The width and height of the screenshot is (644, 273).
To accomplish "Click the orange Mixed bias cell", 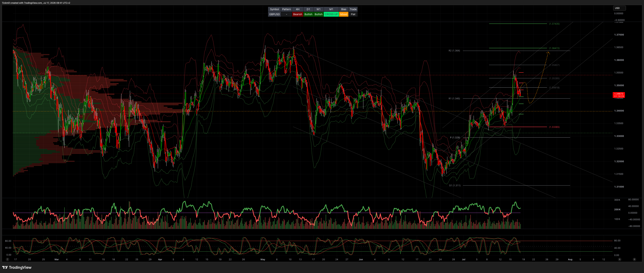I will (344, 14).
